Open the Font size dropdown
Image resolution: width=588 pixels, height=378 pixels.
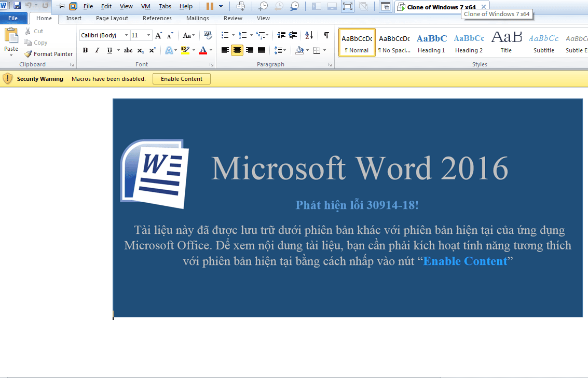tap(148, 35)
